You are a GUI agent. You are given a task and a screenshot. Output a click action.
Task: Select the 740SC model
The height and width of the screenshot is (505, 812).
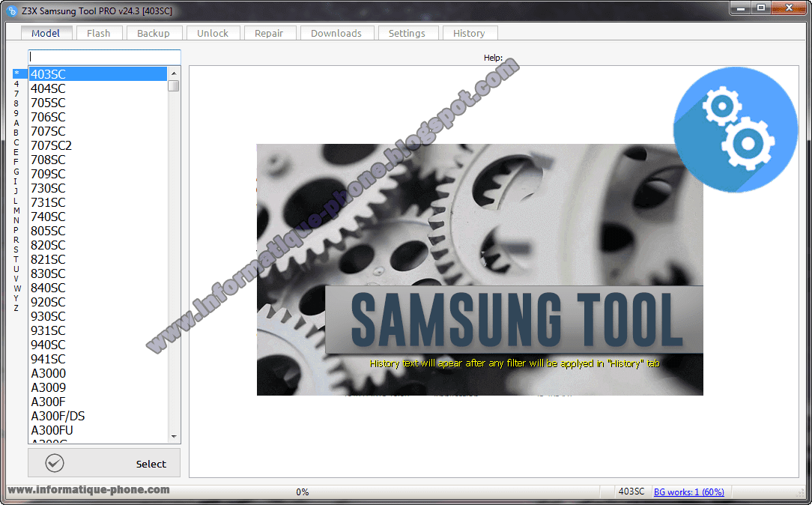click(98, 217)
